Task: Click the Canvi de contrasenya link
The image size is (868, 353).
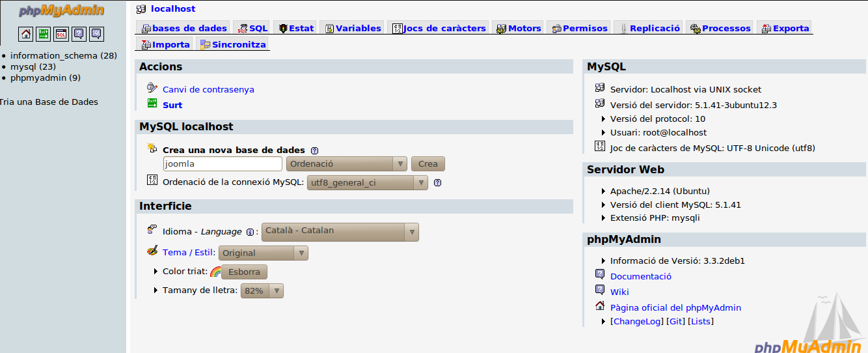Action: point(208,90)
